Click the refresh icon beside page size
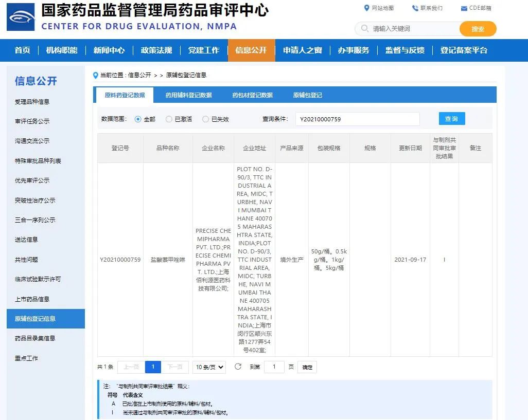 238,367
